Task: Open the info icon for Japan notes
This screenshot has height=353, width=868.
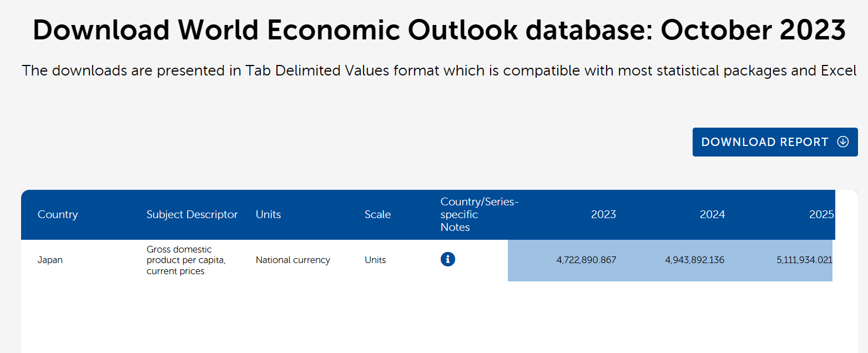Action: 448,259
